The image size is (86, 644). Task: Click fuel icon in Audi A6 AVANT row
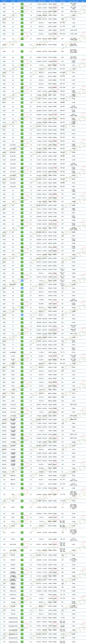[x=22, y=285]
